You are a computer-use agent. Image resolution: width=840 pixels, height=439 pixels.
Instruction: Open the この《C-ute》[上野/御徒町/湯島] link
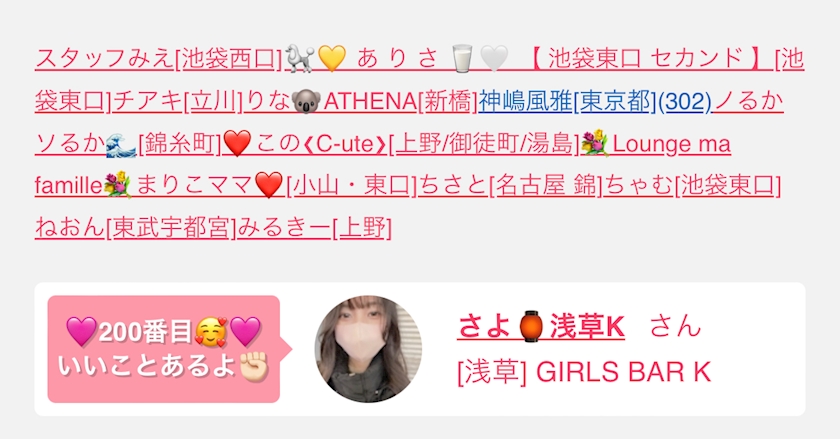(x=418, y=144)
